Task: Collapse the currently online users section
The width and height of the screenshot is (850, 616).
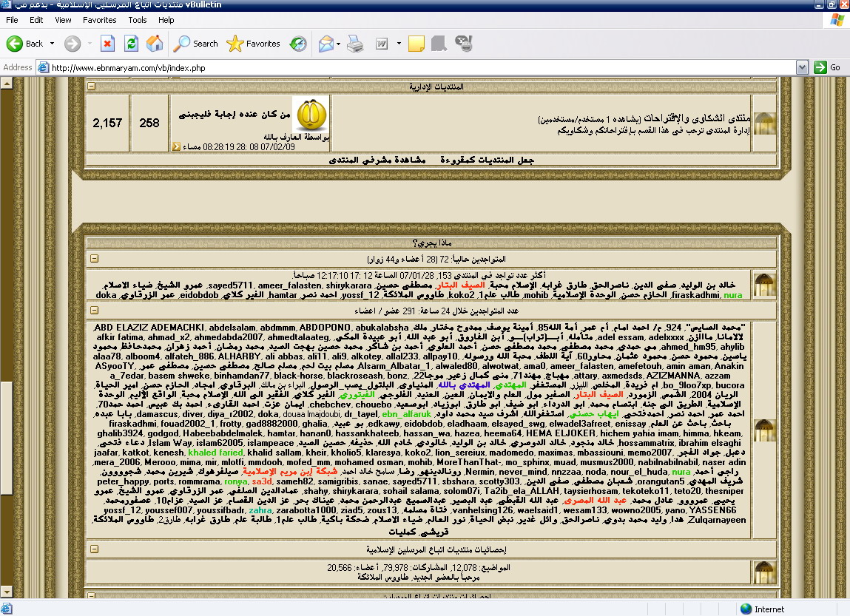Action: pos(94,259)
